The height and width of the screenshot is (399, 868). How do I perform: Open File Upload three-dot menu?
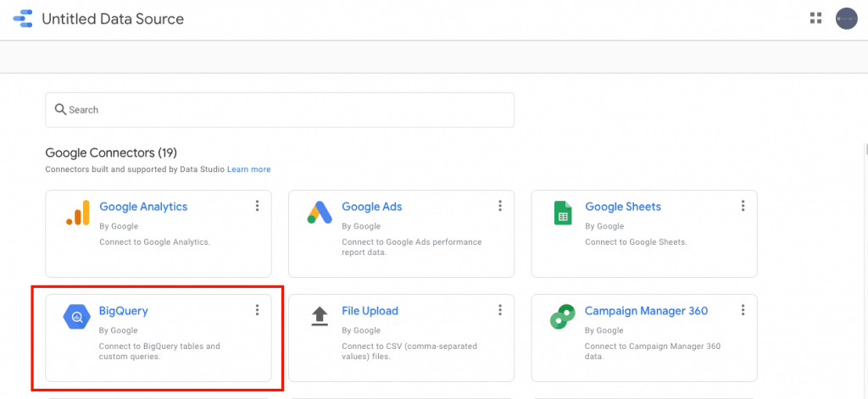click(500, 310)
